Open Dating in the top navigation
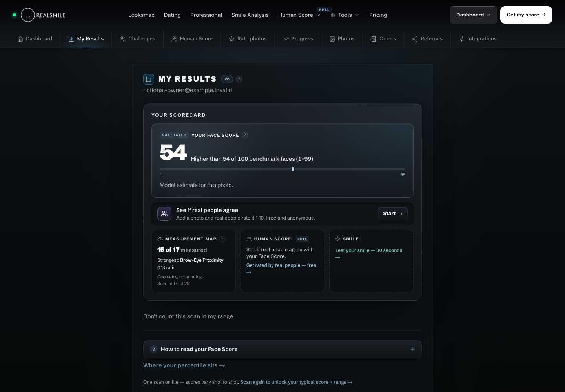Image resolution: width=565 pixels, height=392 pixels. pyautogui.click(x=172, y=15)
